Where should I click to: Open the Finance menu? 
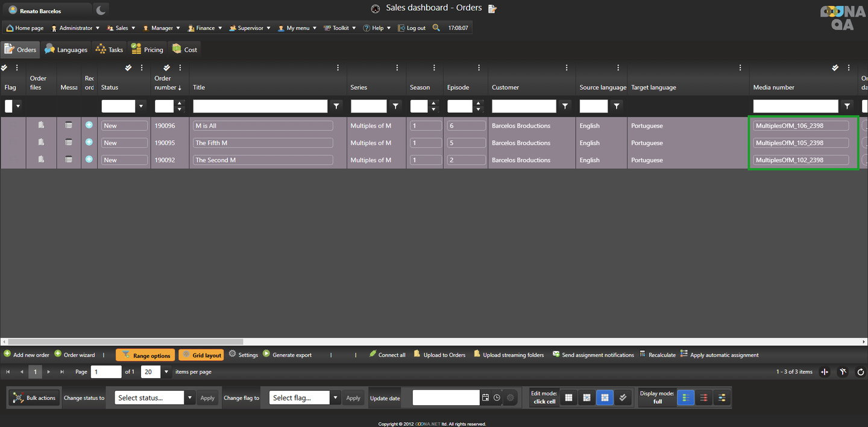[x=205, y=28]
